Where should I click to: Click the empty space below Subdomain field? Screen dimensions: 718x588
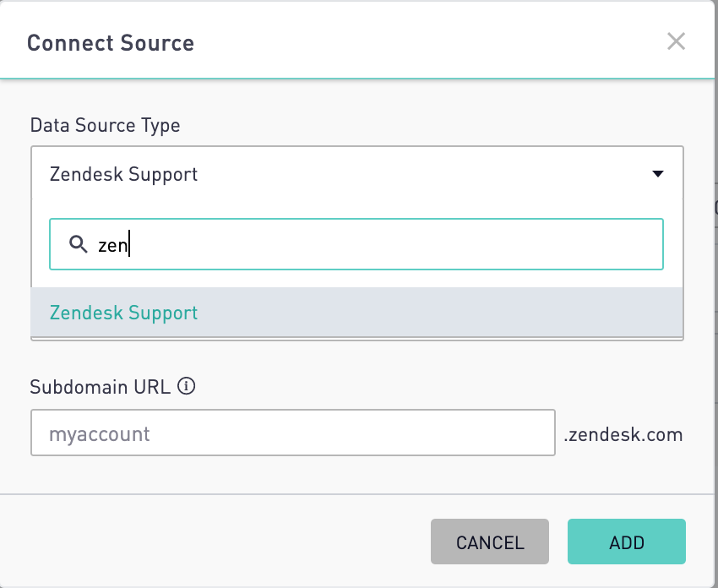click(357, 475)
